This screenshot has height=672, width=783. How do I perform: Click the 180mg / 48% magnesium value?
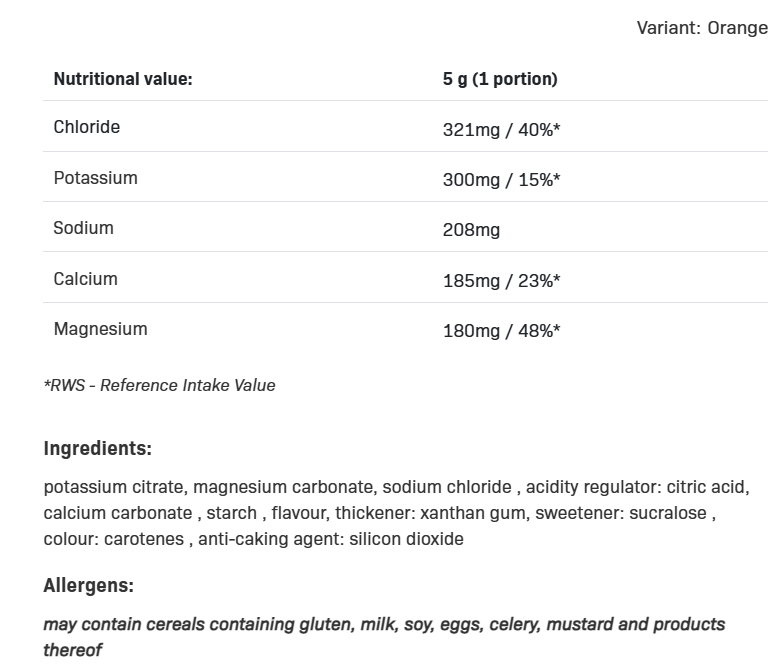(501, 331)
